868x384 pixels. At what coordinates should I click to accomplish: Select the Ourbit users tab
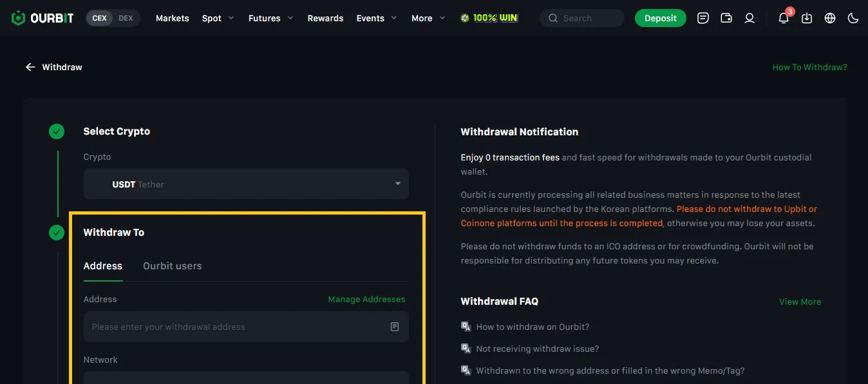pyautogui.click(x=173, y=266)
